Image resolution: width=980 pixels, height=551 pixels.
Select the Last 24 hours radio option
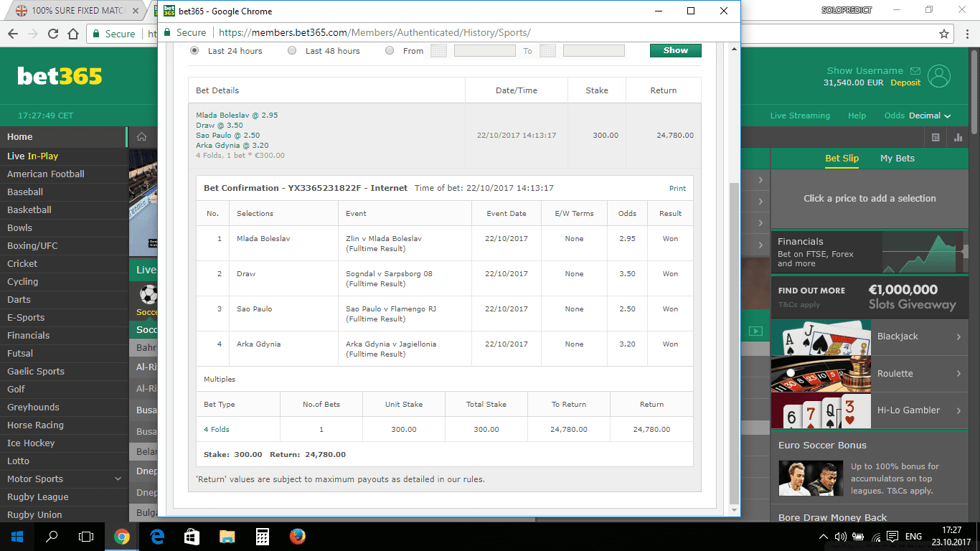(194, 51)
